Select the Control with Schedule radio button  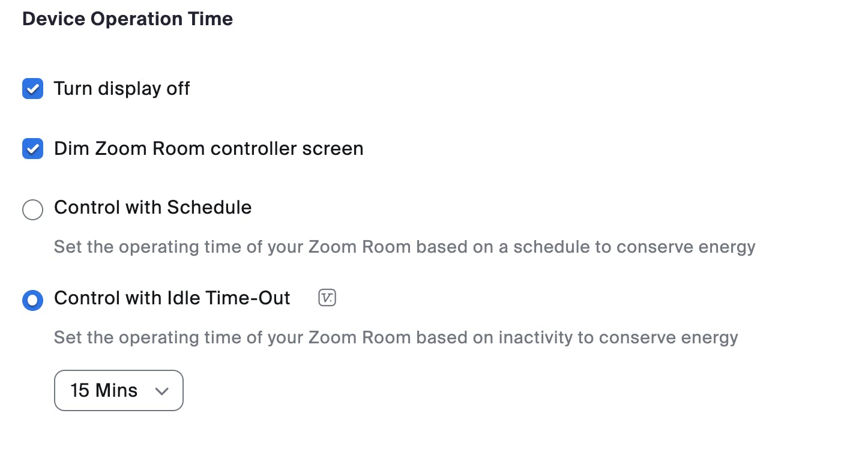(32, 209)
